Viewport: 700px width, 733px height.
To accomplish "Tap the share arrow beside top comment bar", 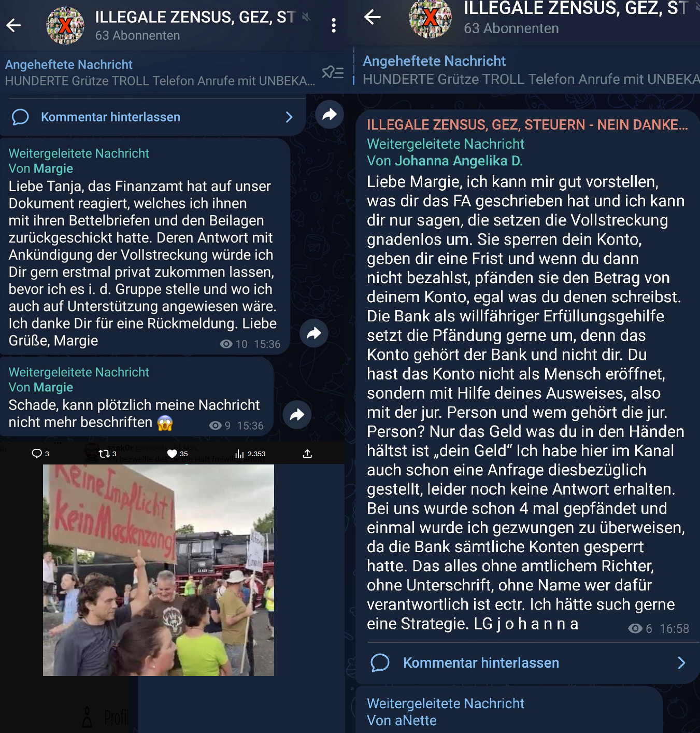I will coord(330,115).
